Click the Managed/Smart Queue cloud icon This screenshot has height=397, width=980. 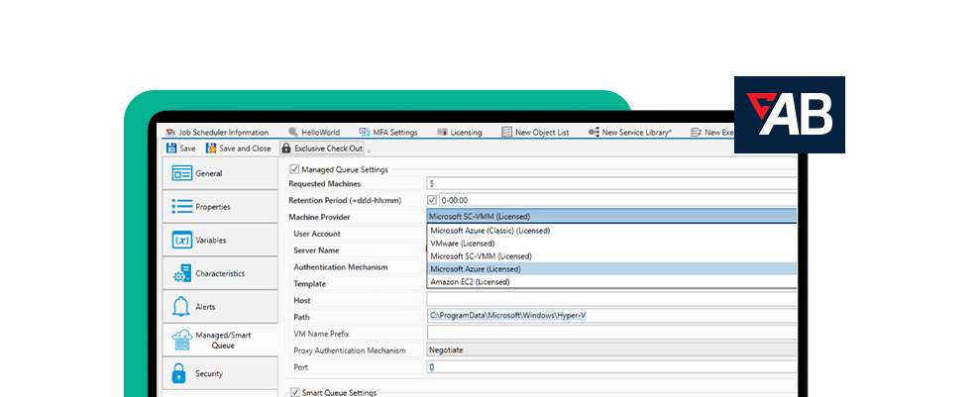click(182, 341)
